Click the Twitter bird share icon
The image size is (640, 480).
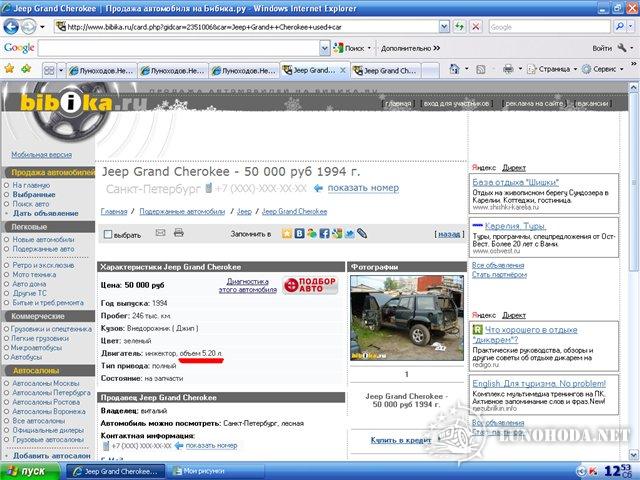[349, 233]
